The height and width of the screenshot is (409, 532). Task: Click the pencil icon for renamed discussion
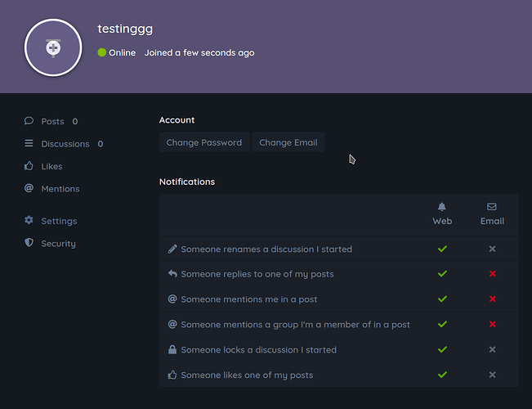pos(172,249)
